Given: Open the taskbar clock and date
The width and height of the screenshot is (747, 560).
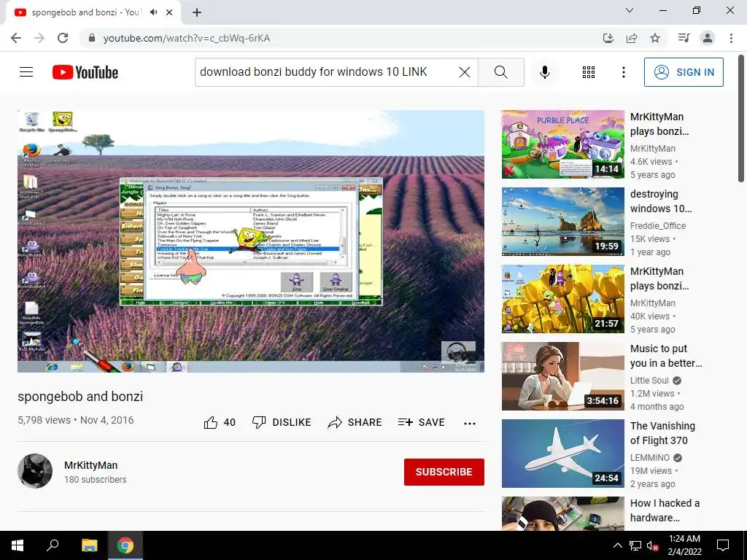Looking at the screenshot, I should pos(684,545).
